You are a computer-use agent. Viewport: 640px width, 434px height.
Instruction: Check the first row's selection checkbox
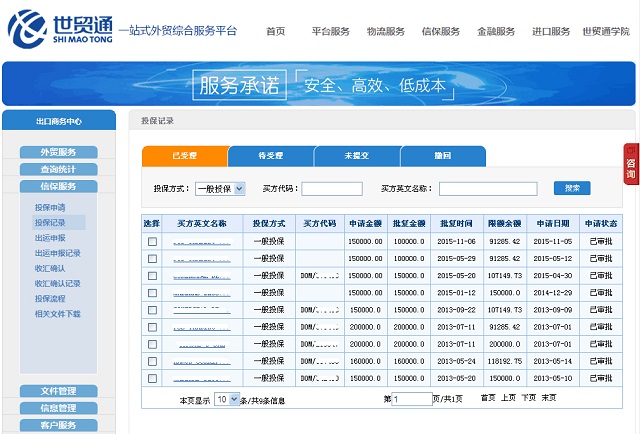pos(152,241)
